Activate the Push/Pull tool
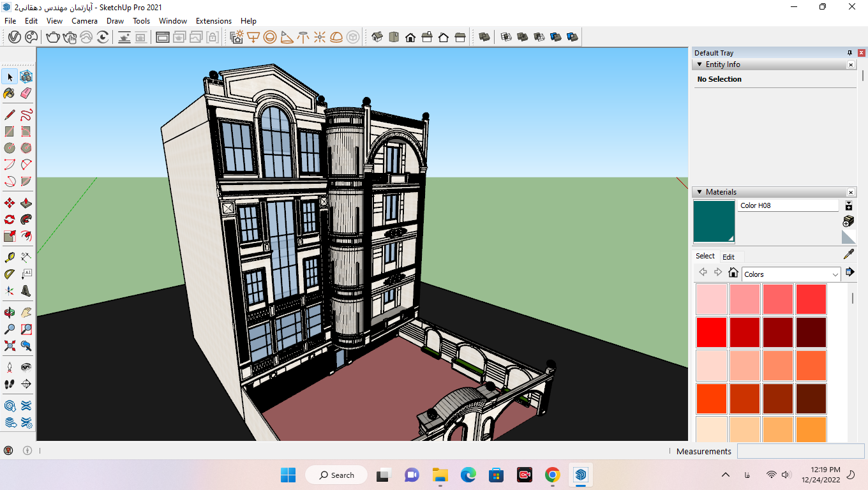 click(26, 204)
